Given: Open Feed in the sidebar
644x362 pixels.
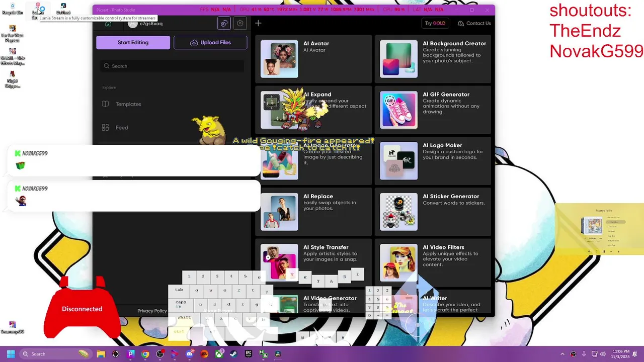Looking at the screenshot, I should (122, 128).
